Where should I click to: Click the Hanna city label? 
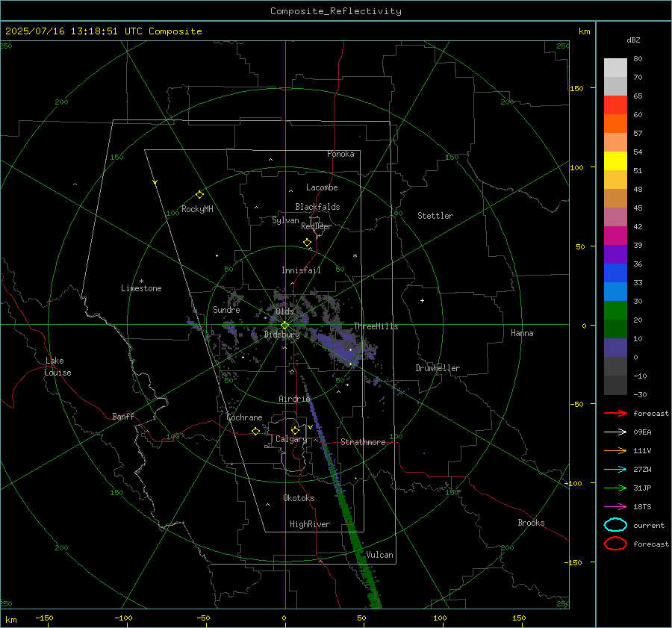point(522,333)
